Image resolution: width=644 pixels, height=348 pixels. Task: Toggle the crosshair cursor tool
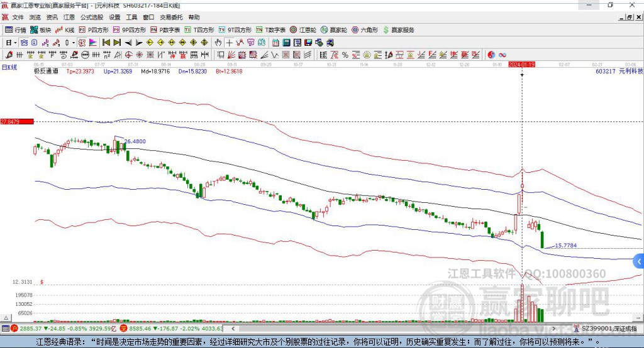[229, 43]
